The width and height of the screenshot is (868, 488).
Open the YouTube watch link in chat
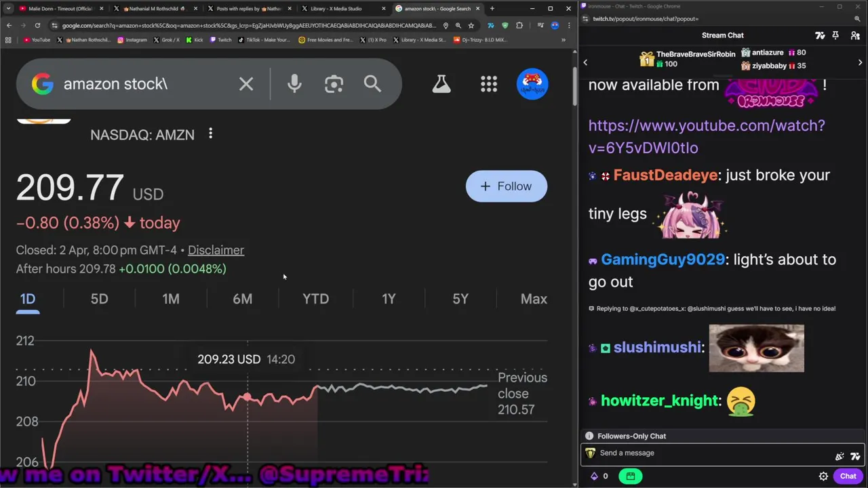click(x=707, y=136)
